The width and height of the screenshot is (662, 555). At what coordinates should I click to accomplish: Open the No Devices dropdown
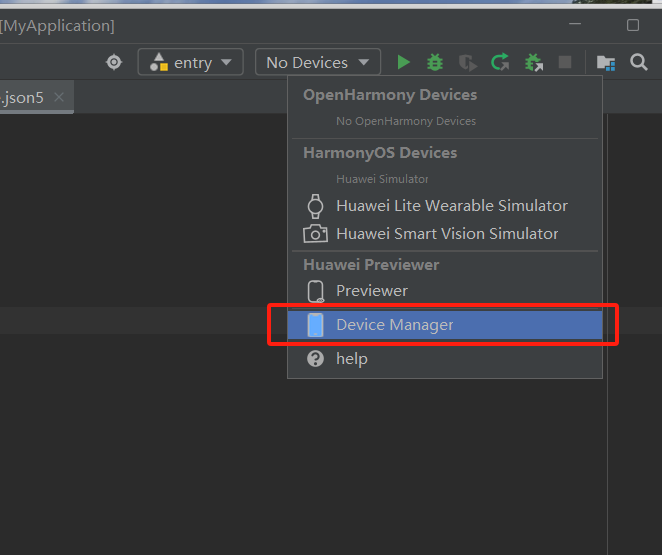tap(317, 62)
